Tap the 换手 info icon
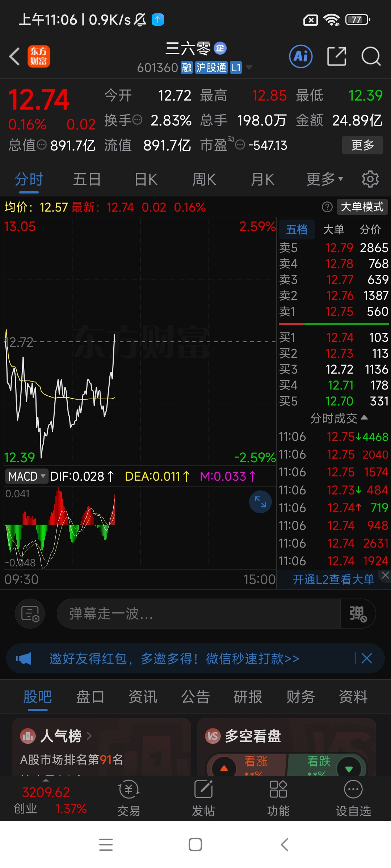 (137, 120)
